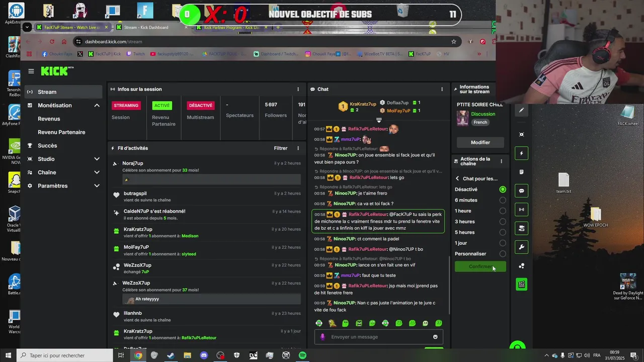The image size is (644, 362).
Task: Show hidden system tray icons
Action: (546, 355)
